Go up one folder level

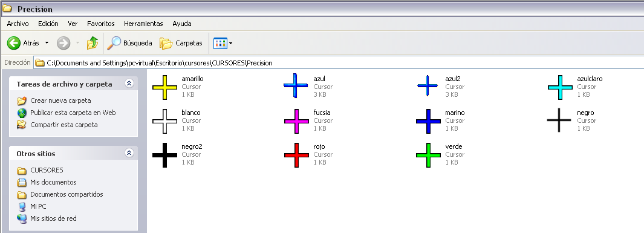tap(93, 43)
